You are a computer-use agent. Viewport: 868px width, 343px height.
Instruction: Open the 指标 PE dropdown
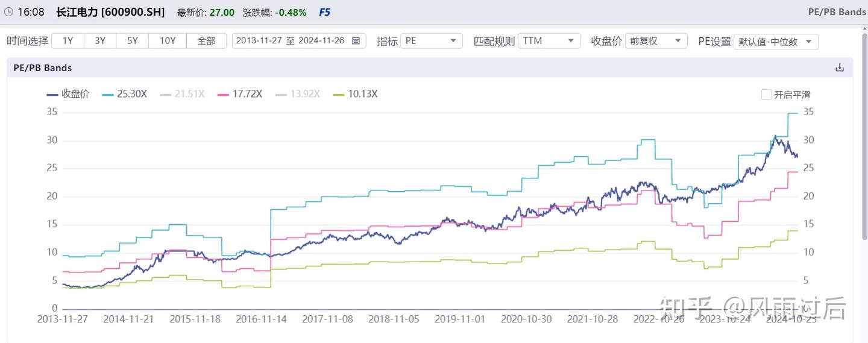click(x=431, y=41)
